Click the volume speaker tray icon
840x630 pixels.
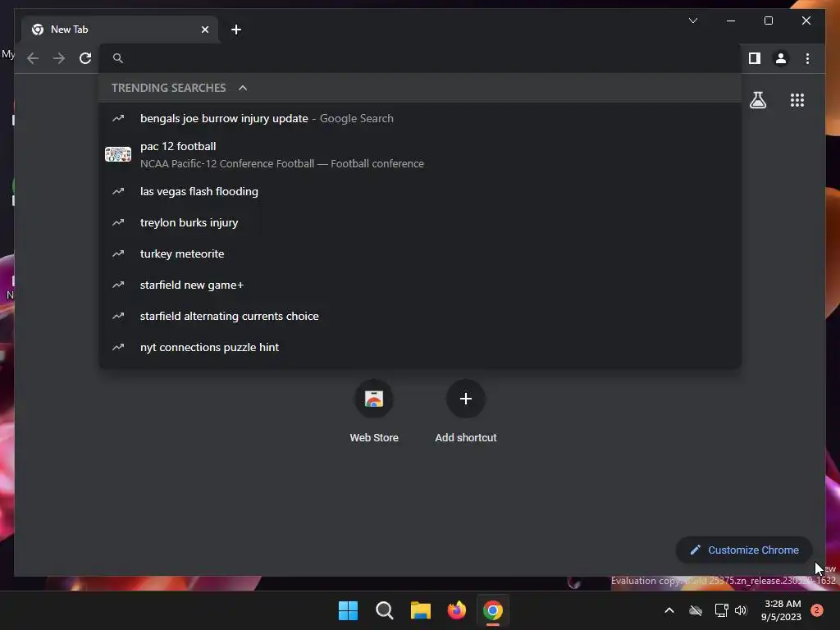(x=741, y=610)
